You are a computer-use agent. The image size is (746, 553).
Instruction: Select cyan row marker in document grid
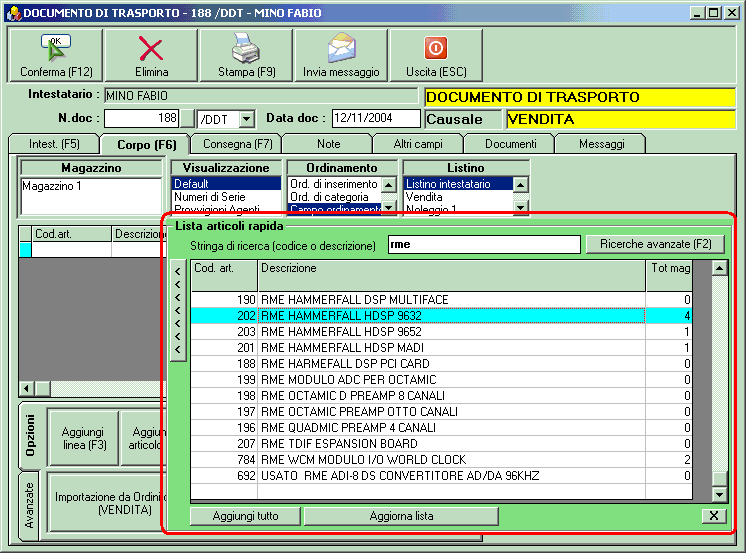pos(25,249)
